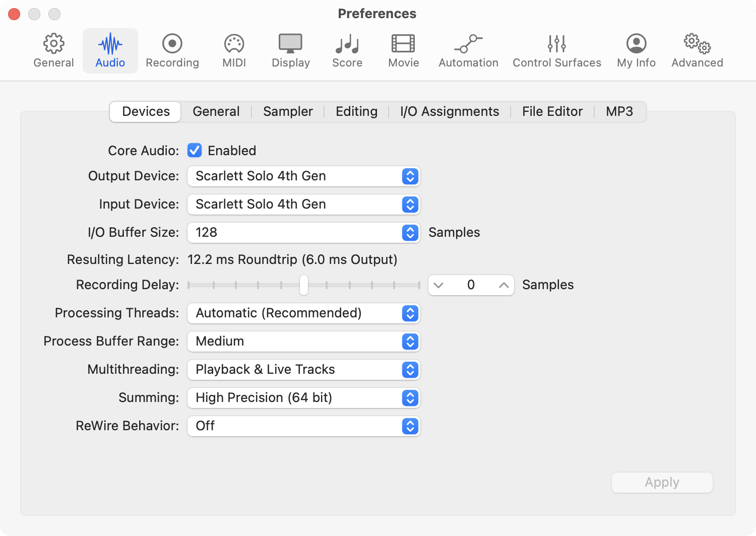756x536 pixels.
Task: Open the Score preferences icon
Action: (x=347, y=50)
